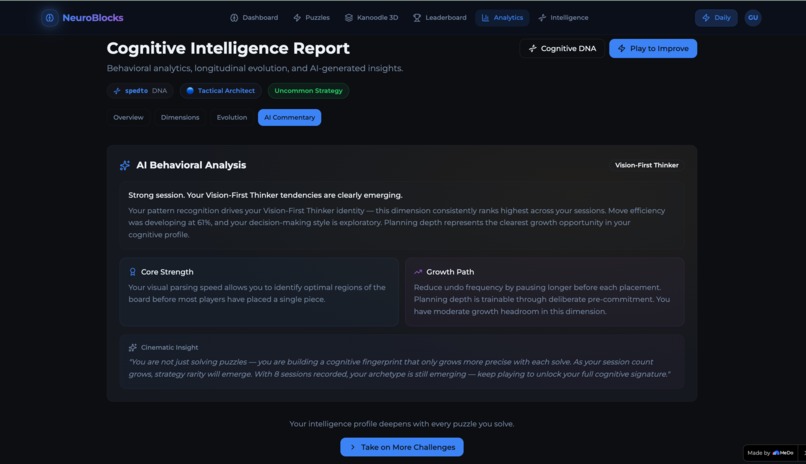Open the Intelligence nav item
Screen dimensions: 806x464
coord(563,17)
